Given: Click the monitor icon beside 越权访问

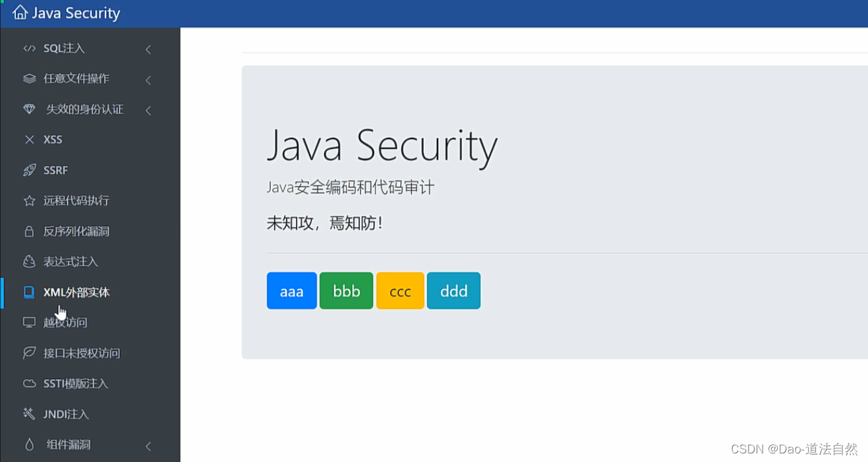Looking at the screenshot, I should (x=28, y=322).
